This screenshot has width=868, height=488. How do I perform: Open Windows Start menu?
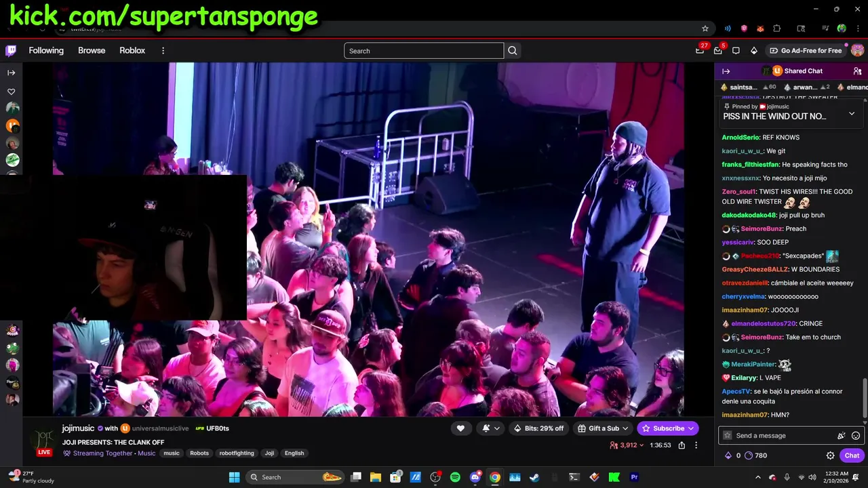coord(234,477)
